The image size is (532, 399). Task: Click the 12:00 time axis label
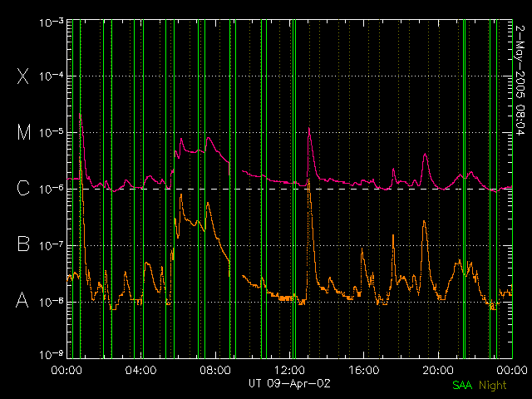pos(289,370)
